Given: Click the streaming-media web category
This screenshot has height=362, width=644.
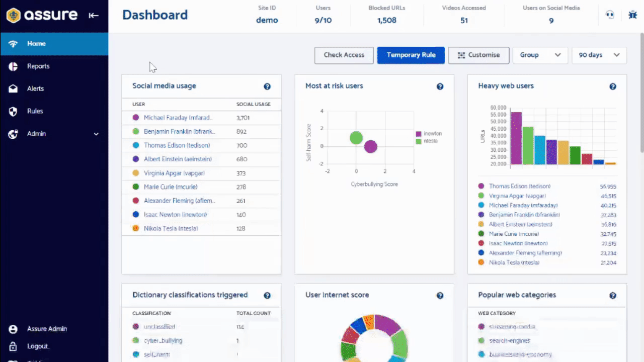Looking at the screenshot, I should 513,327.
